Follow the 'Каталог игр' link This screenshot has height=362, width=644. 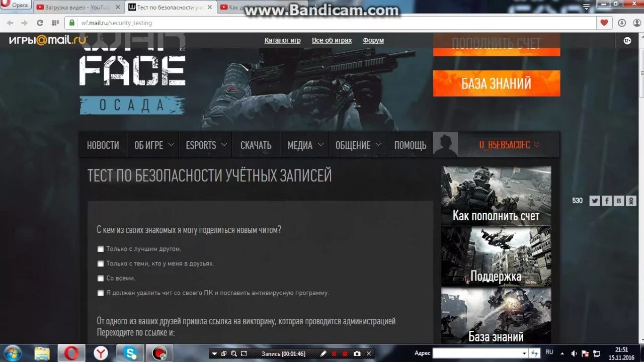pos(282,40)
